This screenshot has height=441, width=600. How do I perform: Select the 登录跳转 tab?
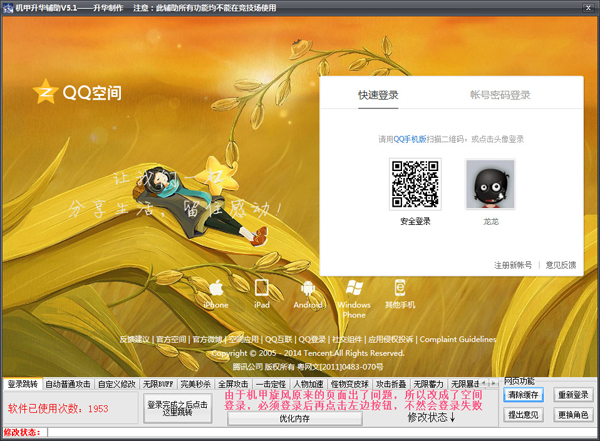point(23,384)
